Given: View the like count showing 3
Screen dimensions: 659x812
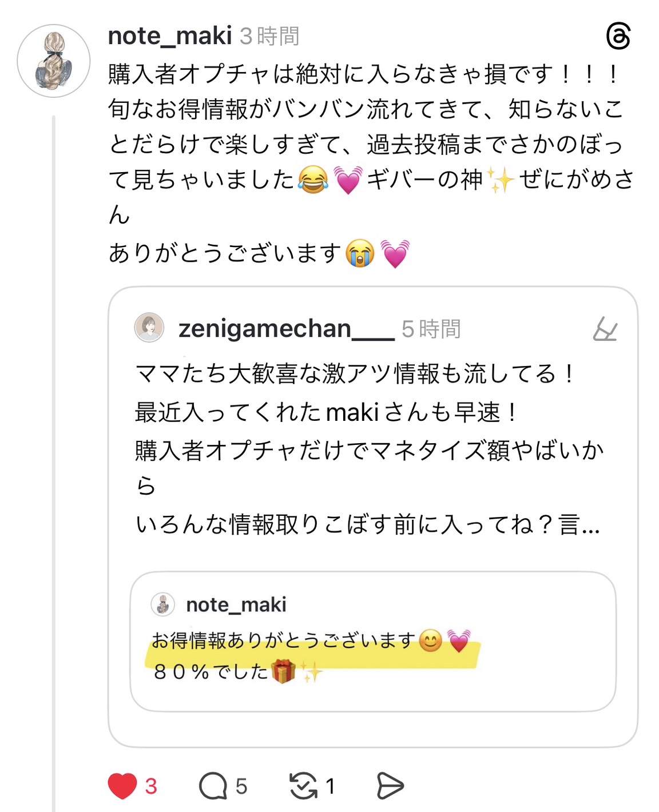Looking at the screenshot, I should point(151,786).
